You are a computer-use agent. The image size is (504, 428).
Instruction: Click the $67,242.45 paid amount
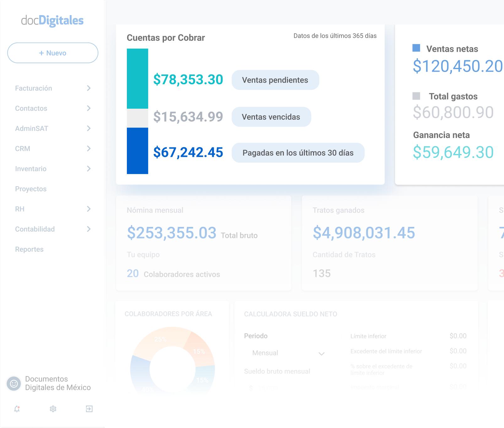coord(188,152)
